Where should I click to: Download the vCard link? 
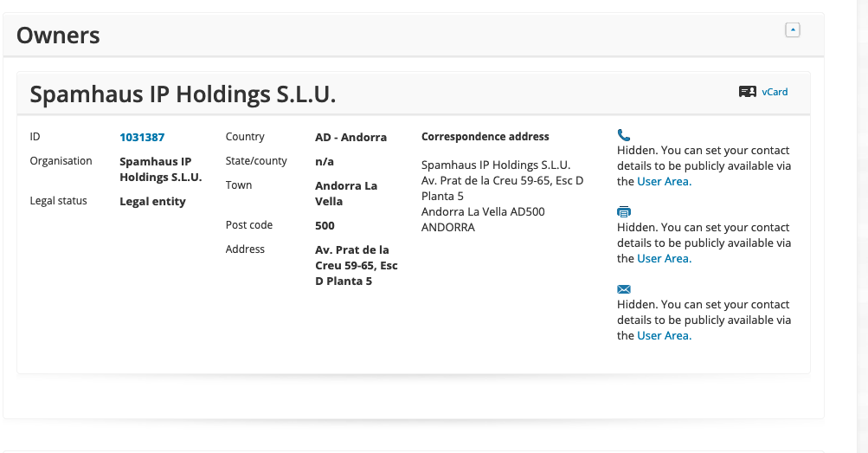pyautogui.click(x=775, y=92)
